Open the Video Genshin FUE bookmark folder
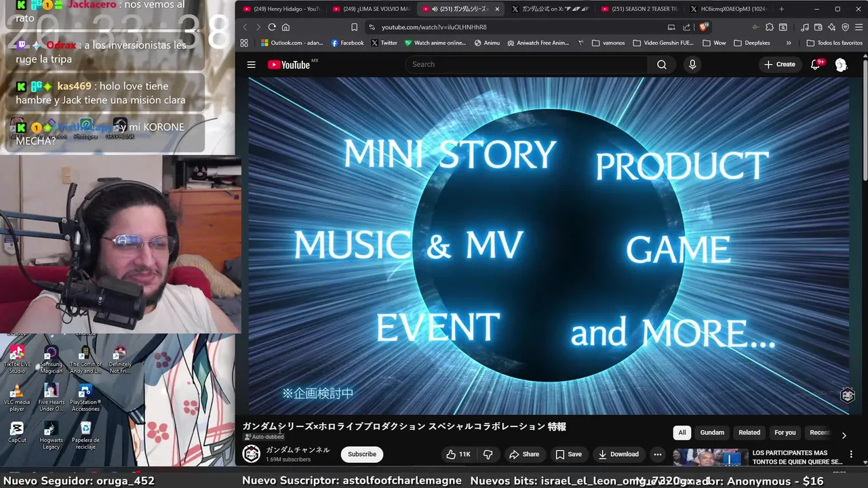The height and width of the screenshot is (488, 868). 663,43
